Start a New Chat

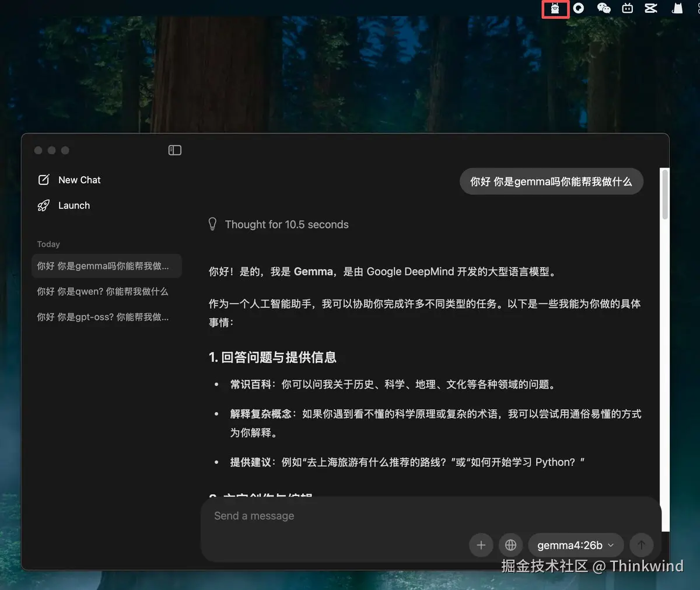pyautogui.click(x=79, y=180)
